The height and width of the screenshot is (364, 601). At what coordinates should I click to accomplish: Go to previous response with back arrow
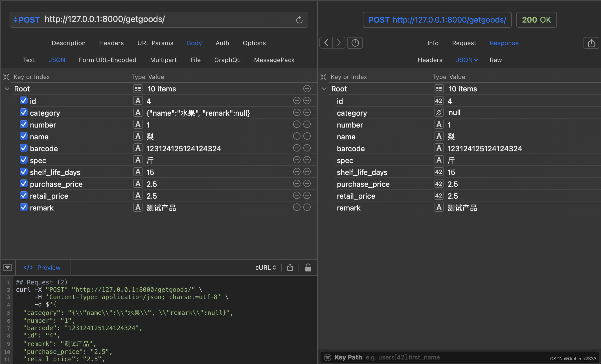pyautogui.click(x=326, y=43)
